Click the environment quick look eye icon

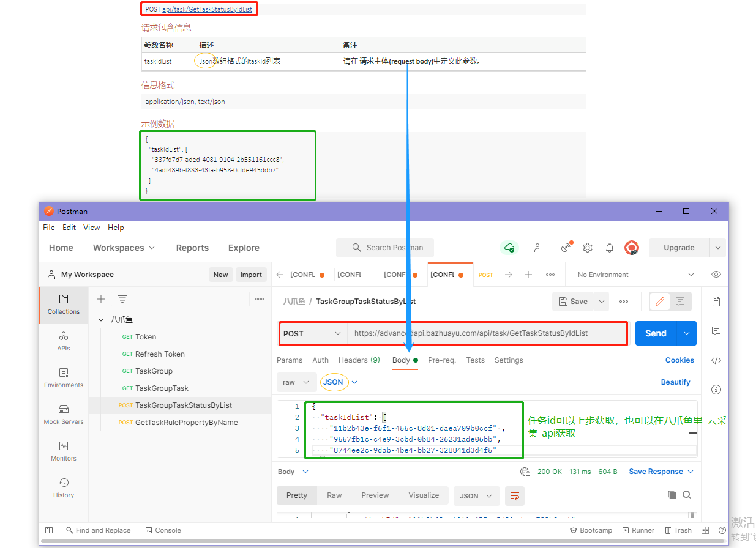[x=716, y=275]
